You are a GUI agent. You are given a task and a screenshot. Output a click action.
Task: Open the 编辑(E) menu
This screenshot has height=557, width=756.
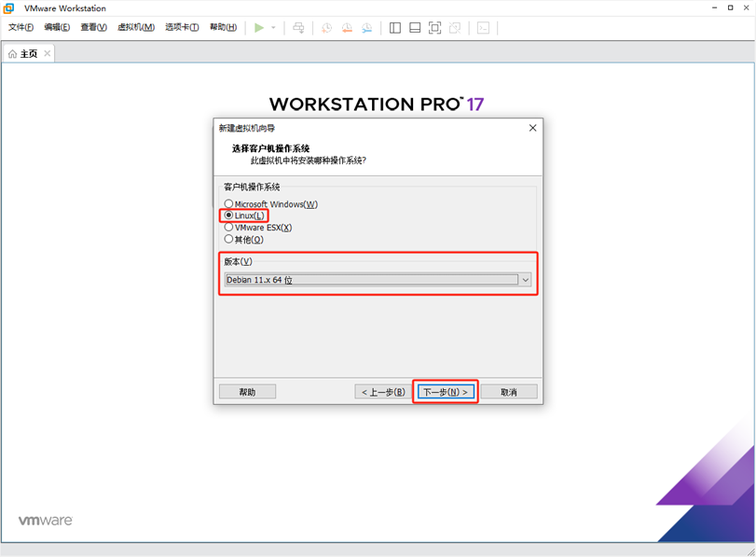pyautogui.click(x=57, y=27)
